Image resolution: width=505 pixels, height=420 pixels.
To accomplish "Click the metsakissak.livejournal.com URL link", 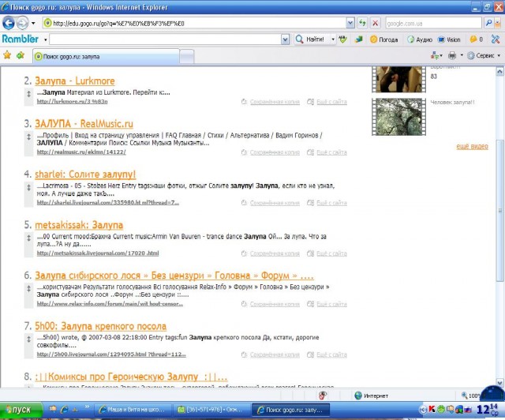I will point(98,253).
